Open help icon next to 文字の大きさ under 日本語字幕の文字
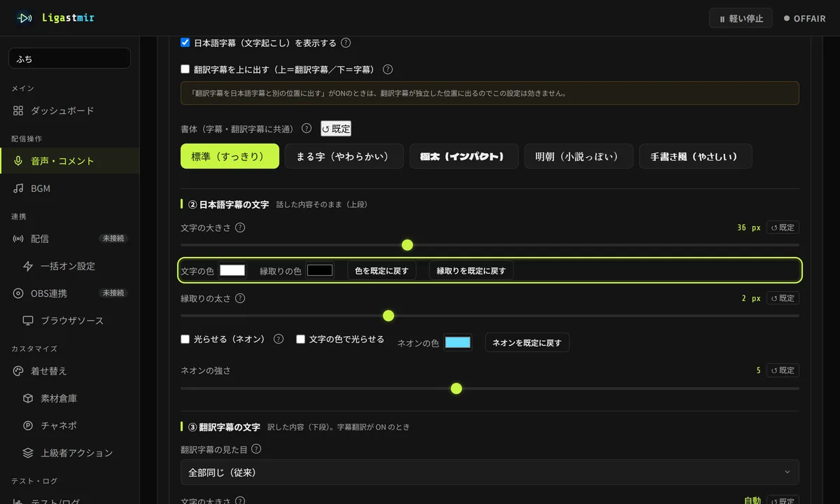 240,227
